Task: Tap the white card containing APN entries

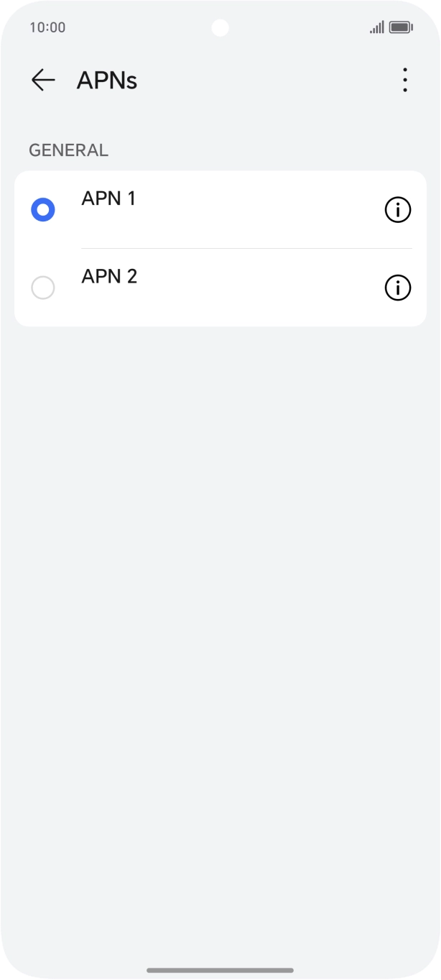Action: pyautogui.click(x=220, y=247)
